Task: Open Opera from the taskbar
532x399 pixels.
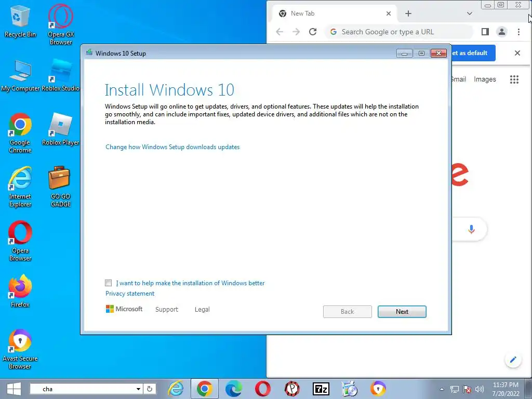Action: click(x=262, y=389)
